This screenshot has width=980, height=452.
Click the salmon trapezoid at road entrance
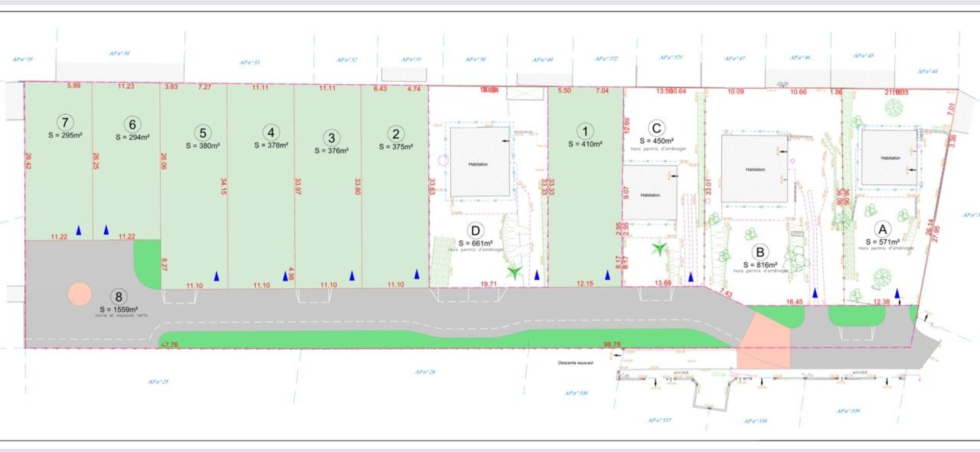click(764, 342)
